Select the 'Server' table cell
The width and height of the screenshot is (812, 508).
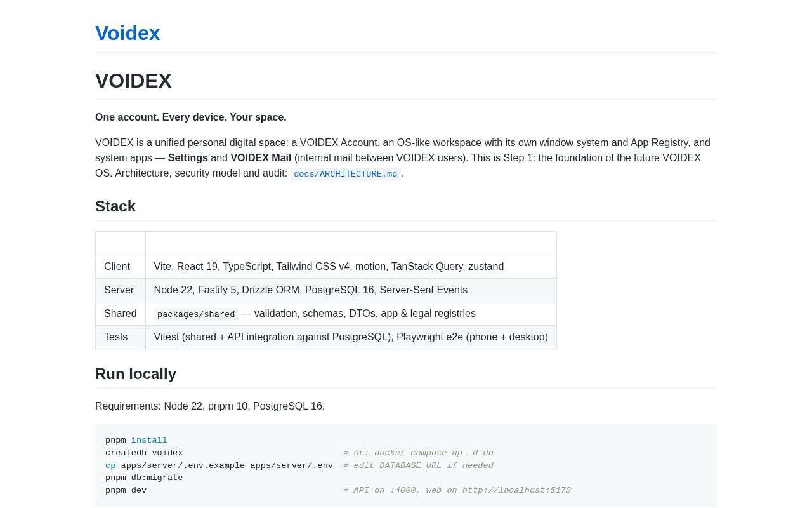[x=121, y=290]
